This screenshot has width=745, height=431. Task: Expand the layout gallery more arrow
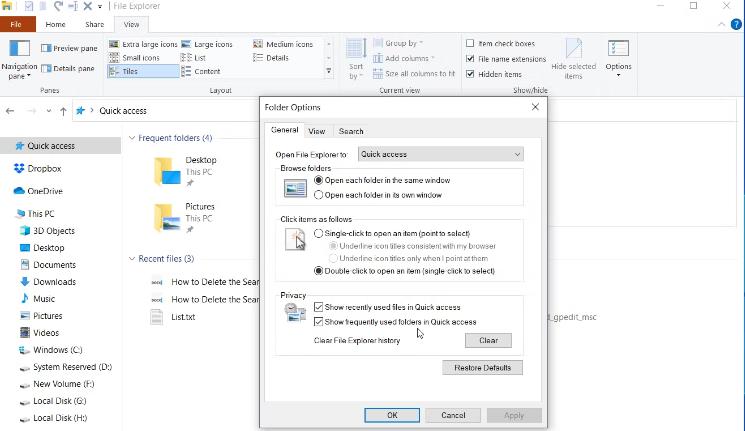[328, 71]
